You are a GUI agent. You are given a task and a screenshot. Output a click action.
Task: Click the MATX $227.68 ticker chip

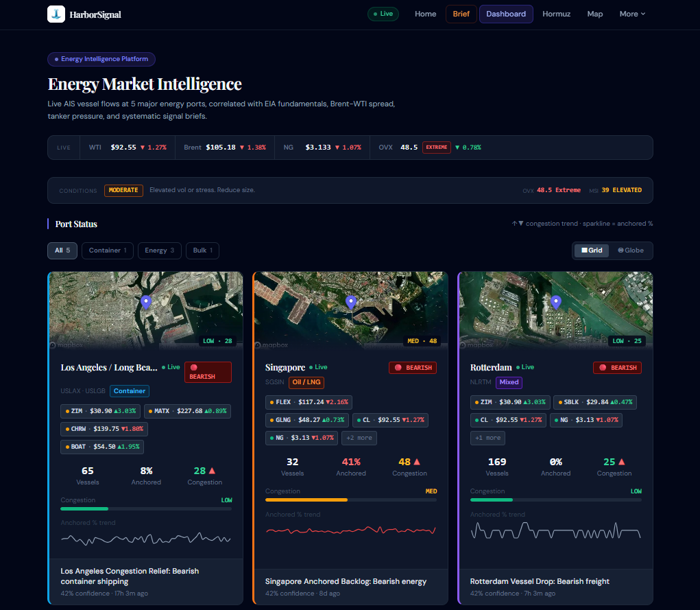click(x=187, y=411)
